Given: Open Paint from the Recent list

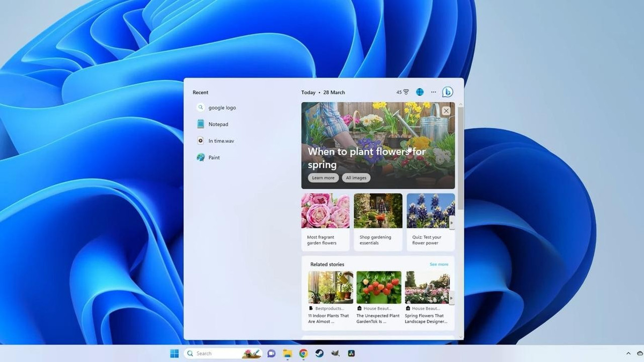Looking at the screenshot, I should pyautogui.click(x=214, y=157).
